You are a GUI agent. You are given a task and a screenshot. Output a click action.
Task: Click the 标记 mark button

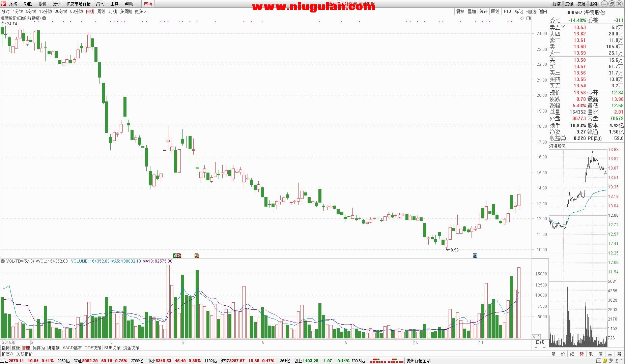(519, 11)
